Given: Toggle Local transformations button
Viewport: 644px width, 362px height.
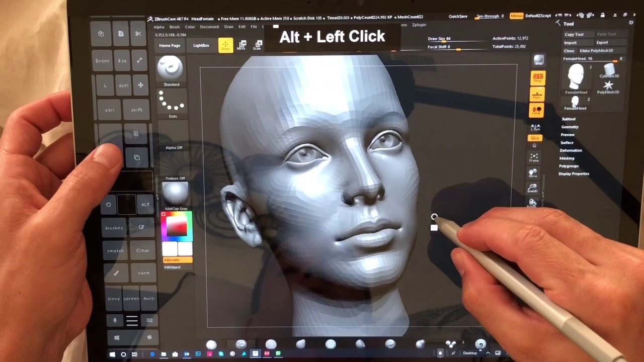Looking at the screenshot, I should click(537, 110).
